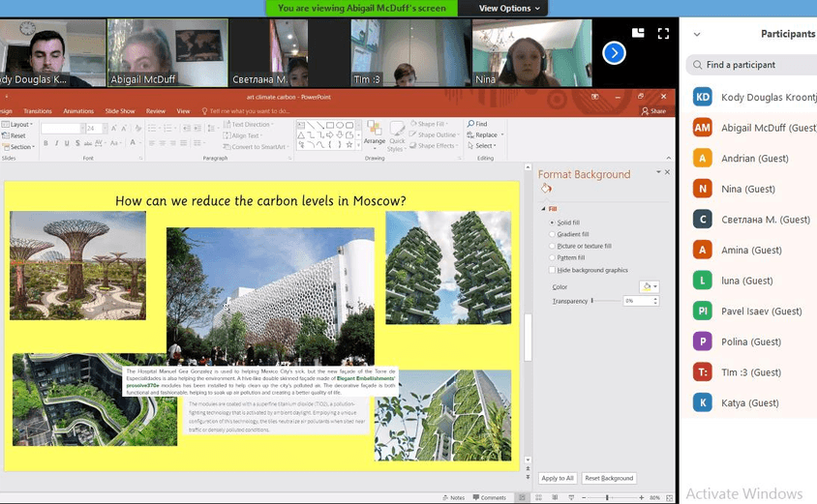The image size is (817, 504).
Task: Click the Fill paint bucket icon in Format Background
Action: coord(546,189)
